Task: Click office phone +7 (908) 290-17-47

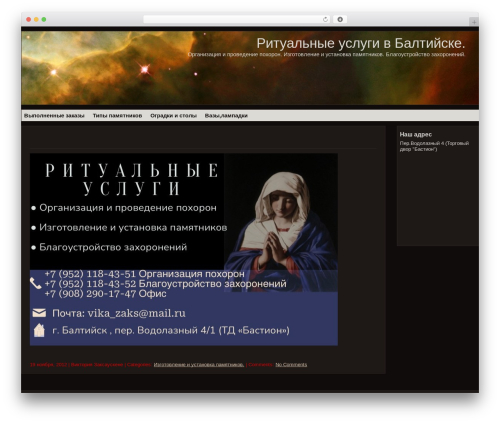Action: 90,294
